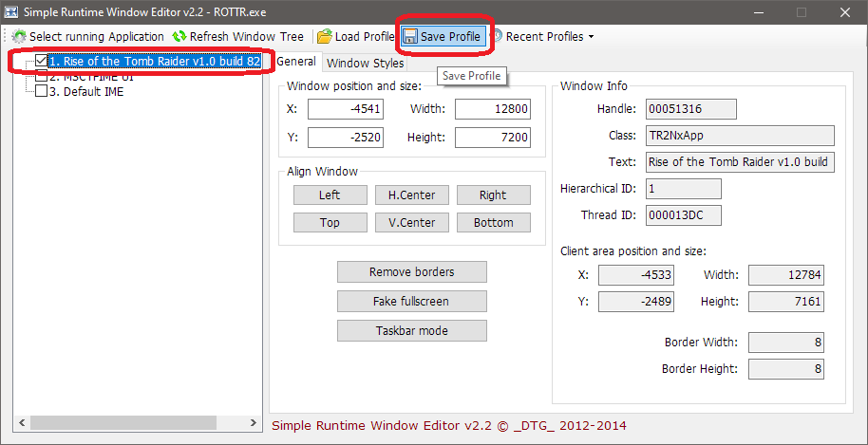This screenshot has width=868, height=445.
Task: Click the Load Profile folder icon
Action: tap(324, 37)
